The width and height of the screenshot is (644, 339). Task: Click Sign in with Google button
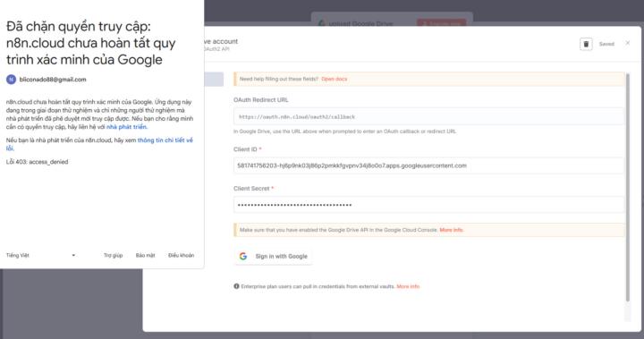point(273,256)
